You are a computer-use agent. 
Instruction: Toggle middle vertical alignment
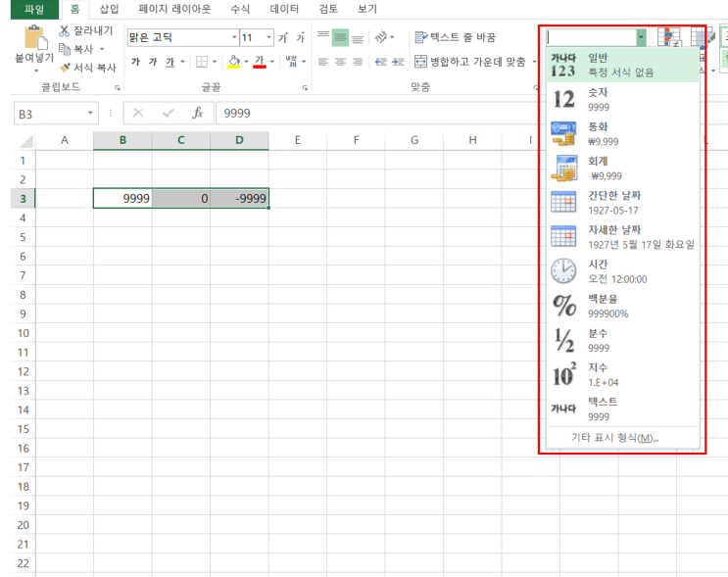click(x=340, y=37)
